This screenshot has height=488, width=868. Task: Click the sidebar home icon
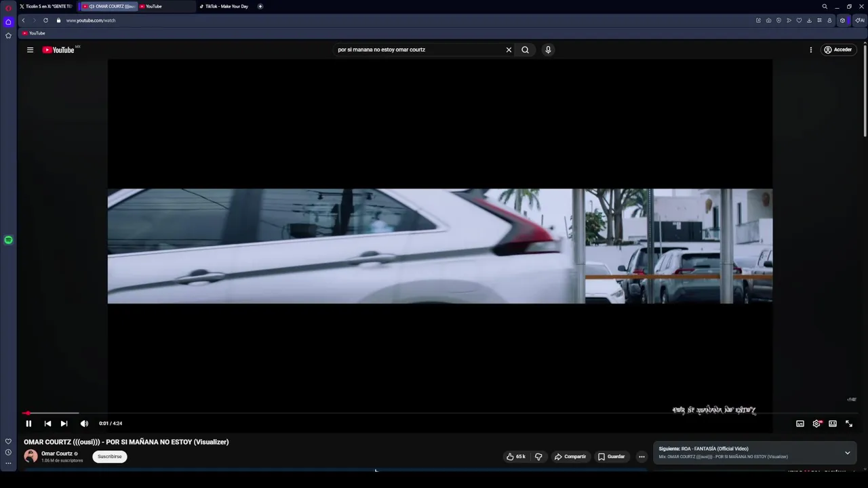point(8,22)
